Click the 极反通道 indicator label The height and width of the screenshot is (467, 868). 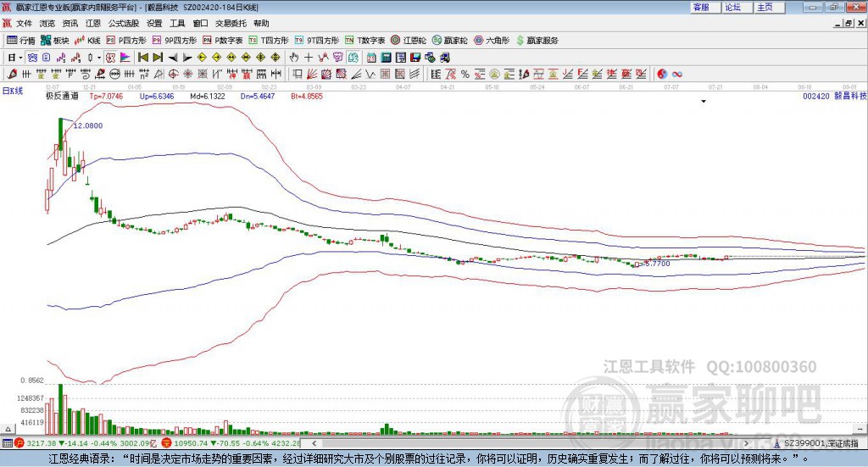click(62, 96)
